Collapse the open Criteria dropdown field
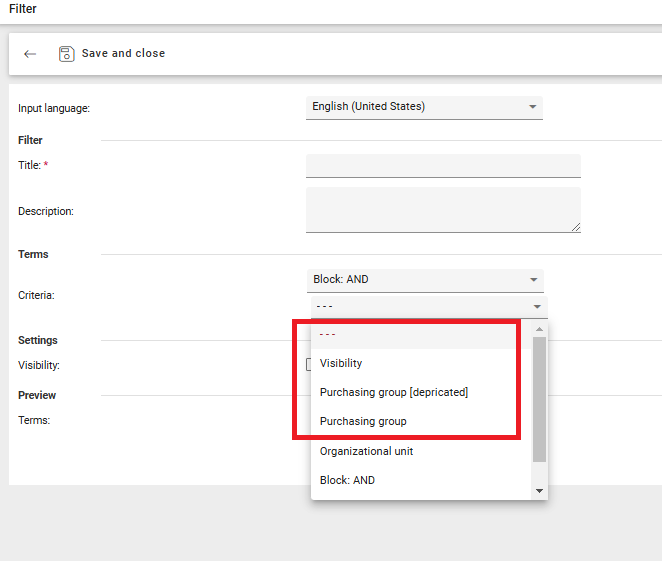 (x=428, y=306)
